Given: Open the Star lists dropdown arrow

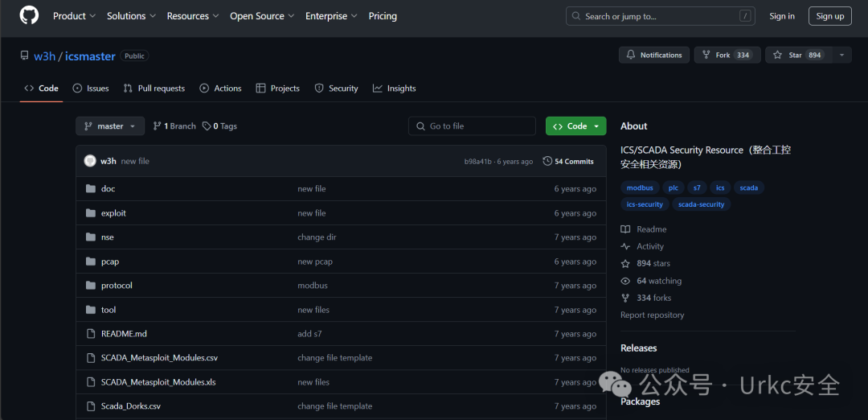Looking at the screenshot, I should 842,55.
